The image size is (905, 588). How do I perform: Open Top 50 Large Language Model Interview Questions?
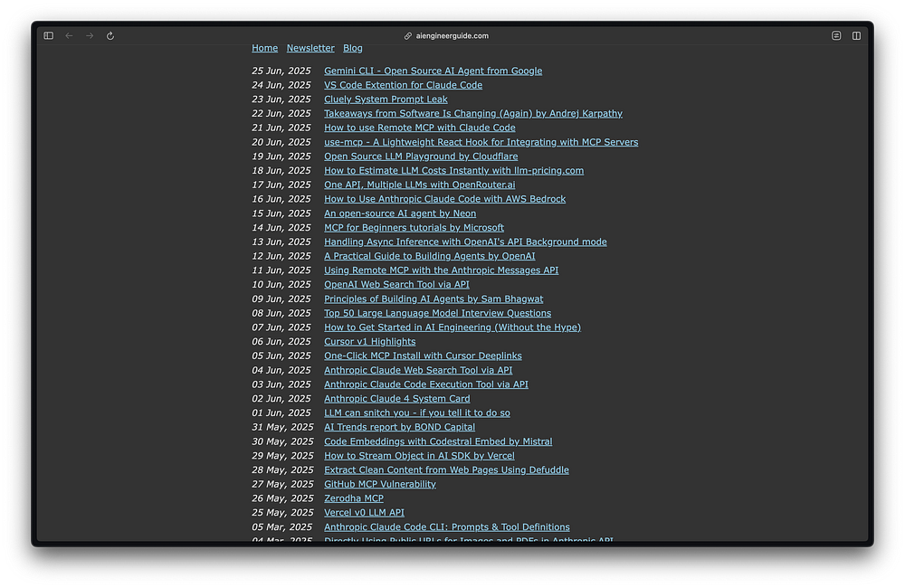(x=437, y=313)
